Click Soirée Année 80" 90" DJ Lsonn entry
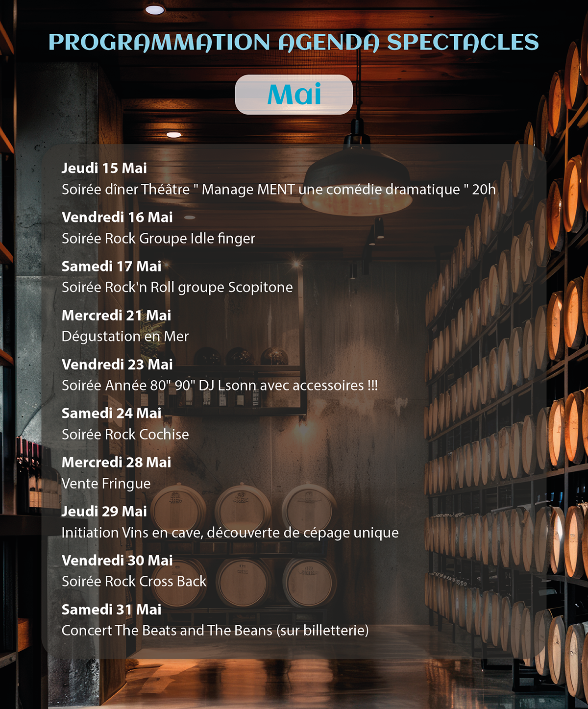The width and height of the screenshot is (588, 709). 220,385
